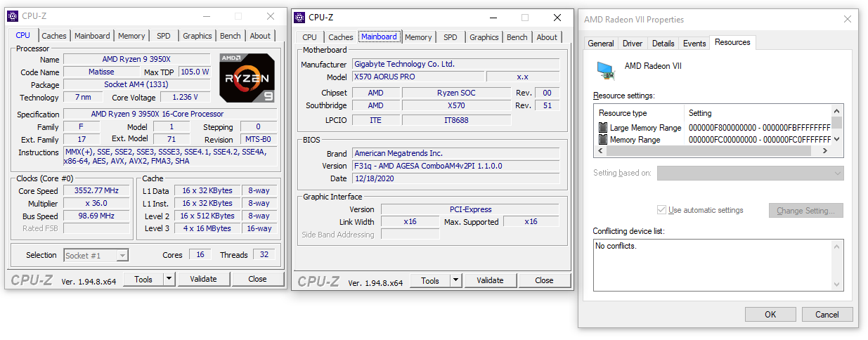Click the Change Setting... button
The height and width of the screenshot is (340, 868).
click(x=806, y=211)
